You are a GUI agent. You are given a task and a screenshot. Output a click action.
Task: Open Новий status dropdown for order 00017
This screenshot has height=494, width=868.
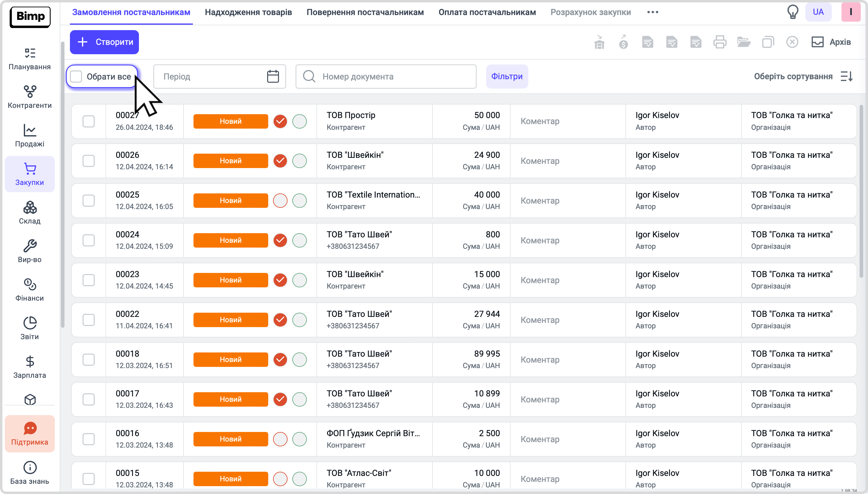point(231,399)
